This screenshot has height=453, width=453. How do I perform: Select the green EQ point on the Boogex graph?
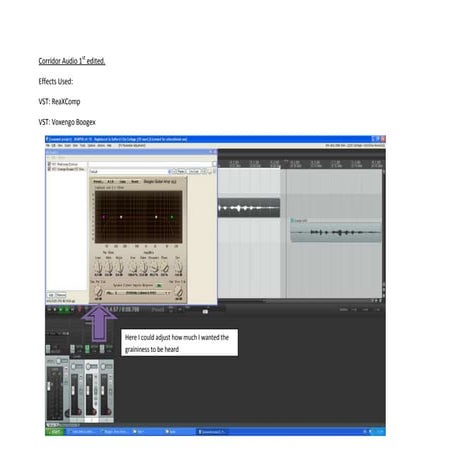click(x=172, y=217)
